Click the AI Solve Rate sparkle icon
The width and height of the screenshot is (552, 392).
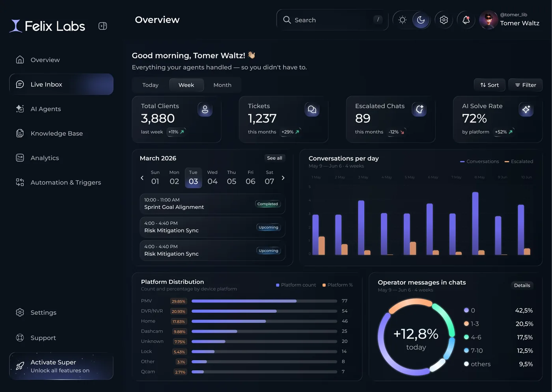(526, 110)
